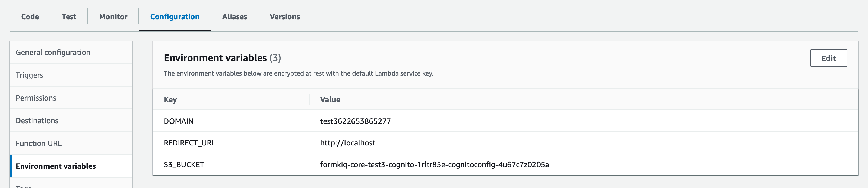Click the http://localhost value
This screenshot has width=868, height=188.
pos(348,143)
